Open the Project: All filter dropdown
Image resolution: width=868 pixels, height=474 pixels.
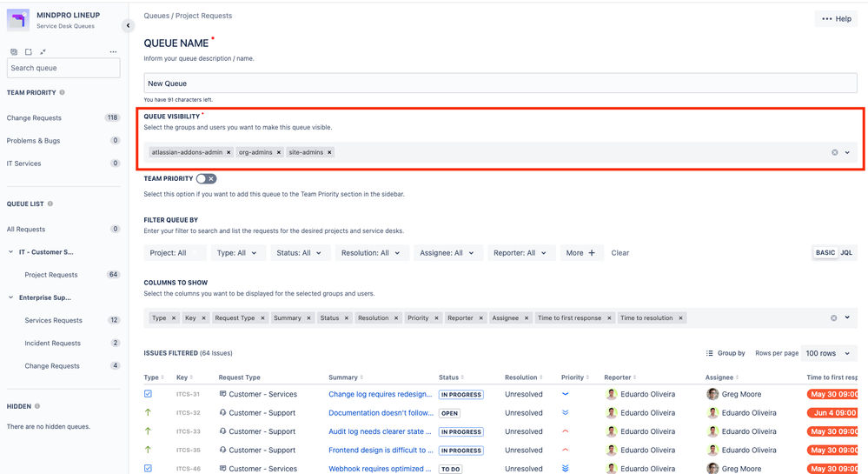point(175,253)
